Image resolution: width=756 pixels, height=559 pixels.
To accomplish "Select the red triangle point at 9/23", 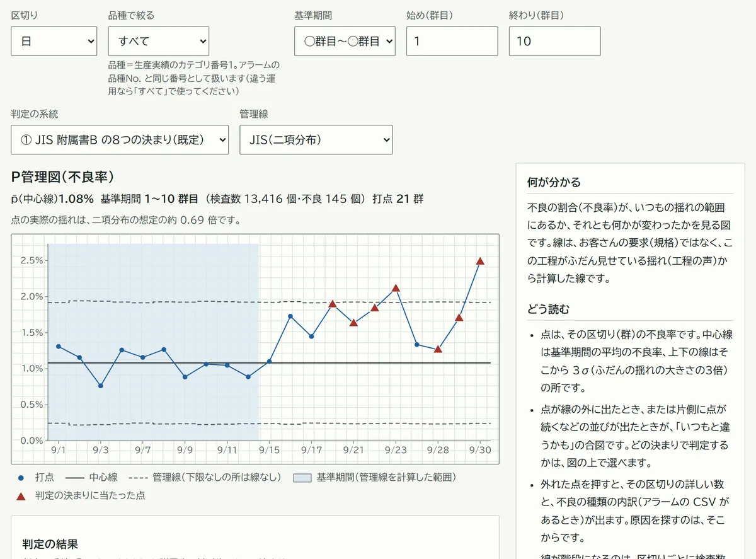I will [x=396, y=288].
